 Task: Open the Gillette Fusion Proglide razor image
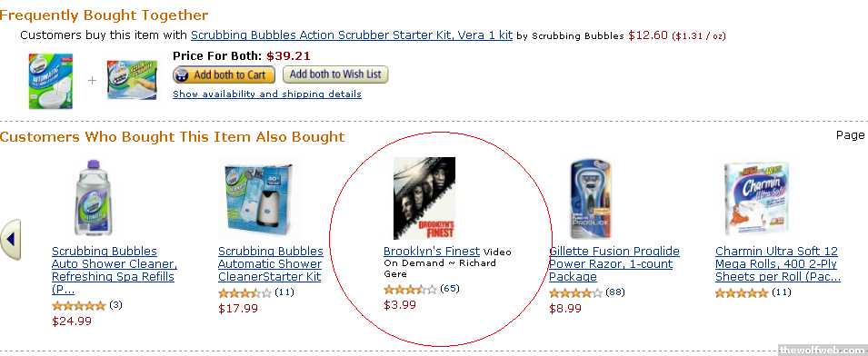click(x=591, y=199)
